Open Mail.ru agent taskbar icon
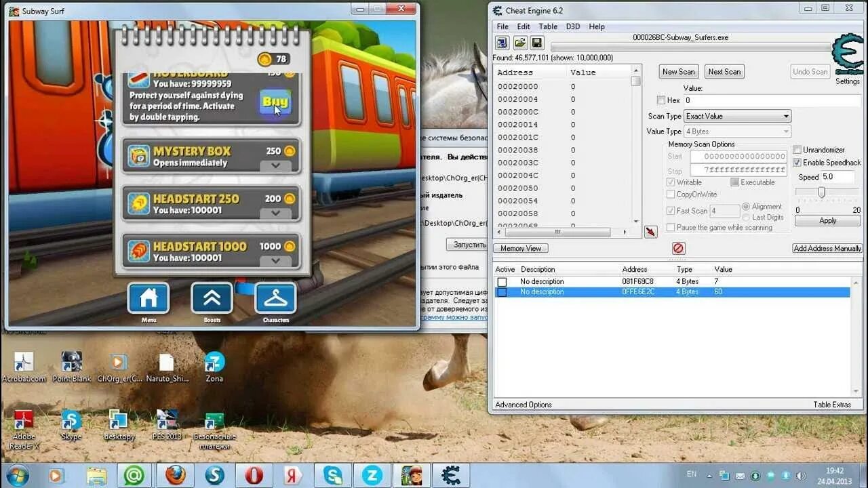The image size is (868, 488). pyautogui.click(x=134, y=475)
